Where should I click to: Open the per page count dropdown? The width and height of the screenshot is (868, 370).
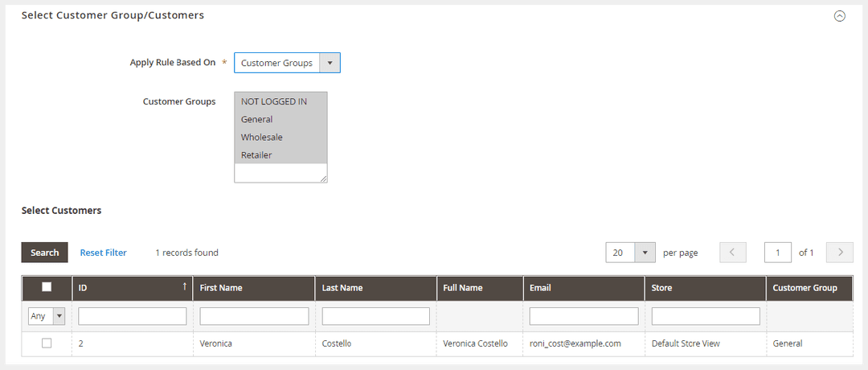coord(631,253)
